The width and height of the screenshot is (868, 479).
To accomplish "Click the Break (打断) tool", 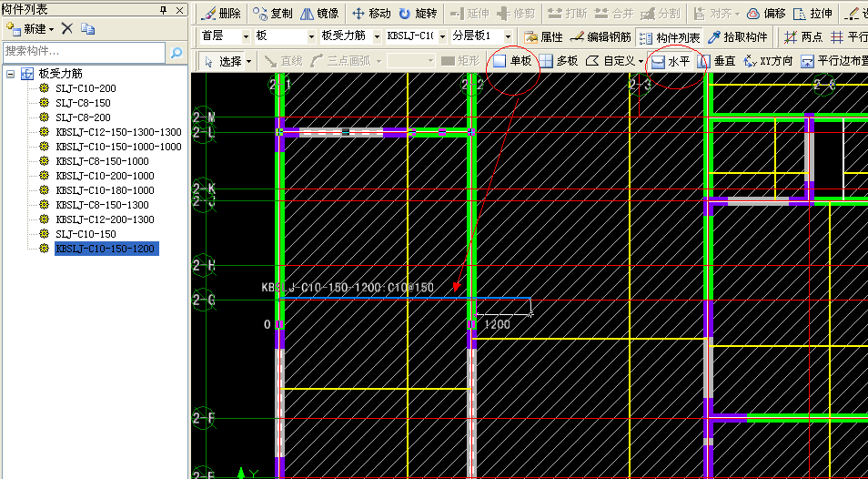I will pos(568,14).
